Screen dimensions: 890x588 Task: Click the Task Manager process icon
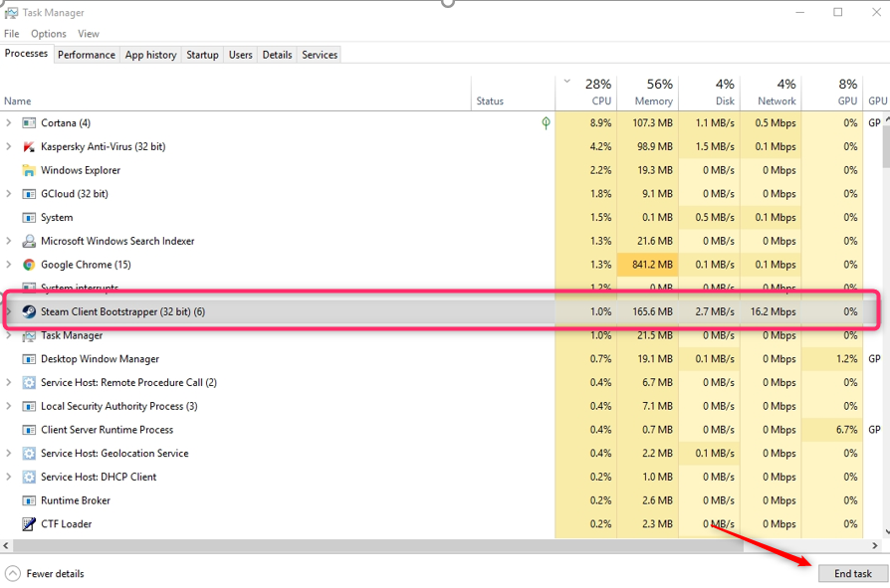point(29,335)
